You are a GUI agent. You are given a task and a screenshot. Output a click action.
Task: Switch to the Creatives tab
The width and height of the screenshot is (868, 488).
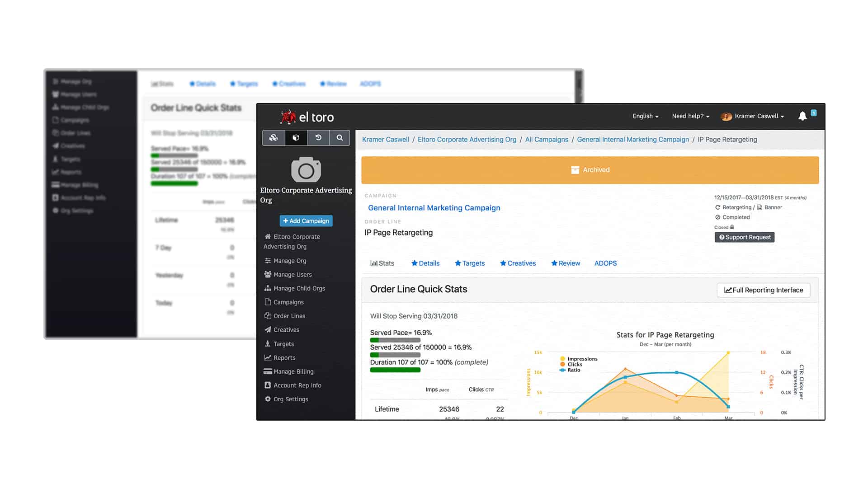click(518, 263)
